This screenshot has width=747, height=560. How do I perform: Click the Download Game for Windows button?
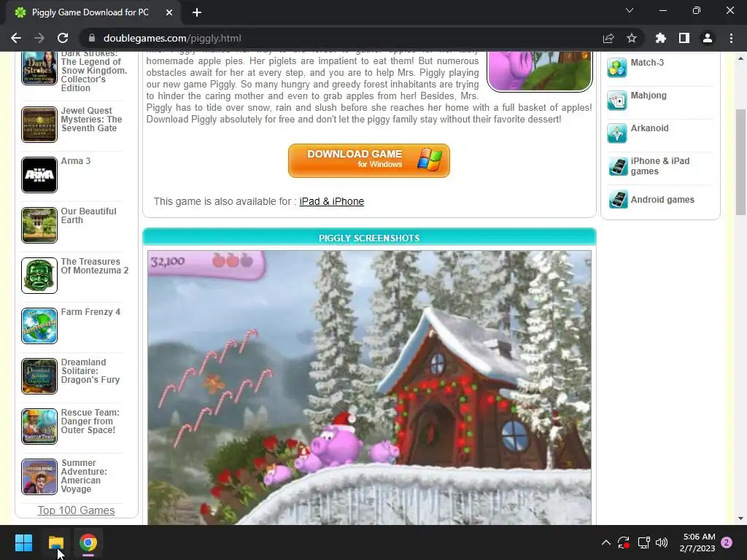tap(368, 160)
